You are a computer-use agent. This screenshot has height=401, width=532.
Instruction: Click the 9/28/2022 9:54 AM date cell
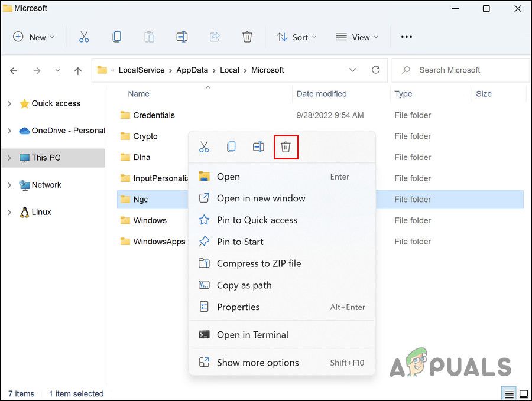point(330,115)
